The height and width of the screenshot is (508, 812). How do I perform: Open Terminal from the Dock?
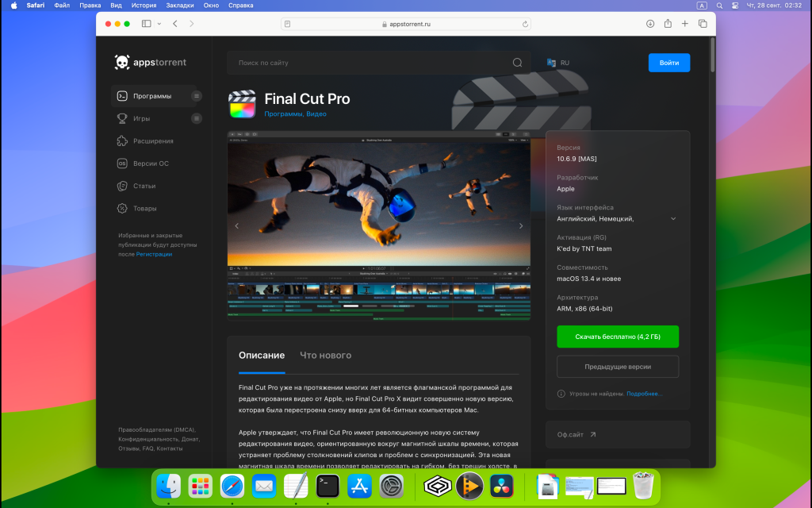click(327, 487)
